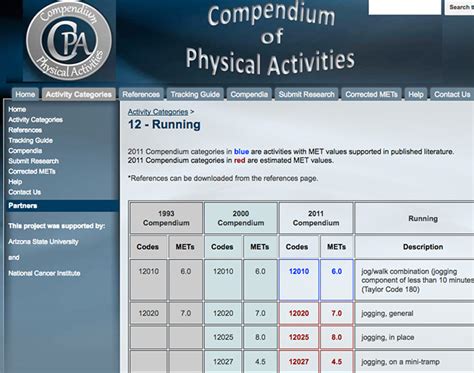Open the Contact Us tab
This screenshot has height=373, width=474.
coord(452,94)
